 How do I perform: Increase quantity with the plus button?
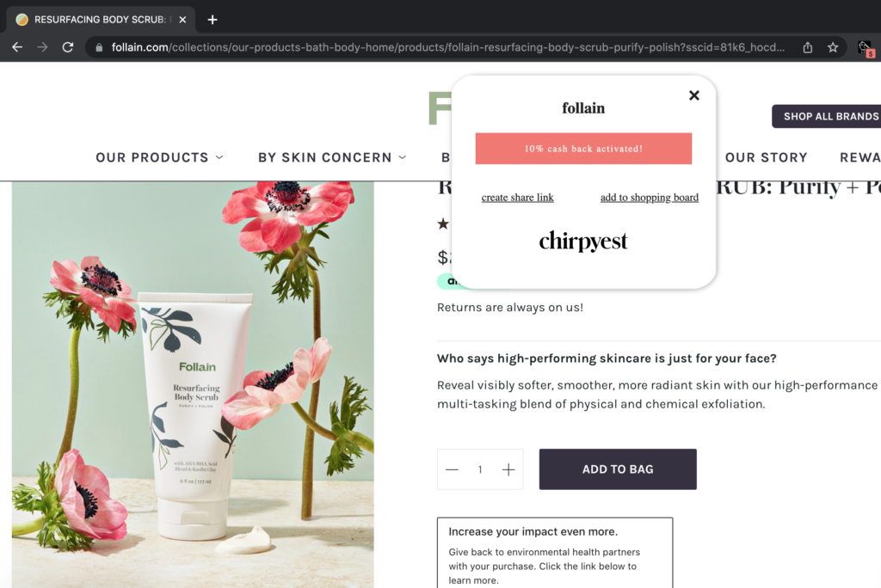click(x=508, y=469)
